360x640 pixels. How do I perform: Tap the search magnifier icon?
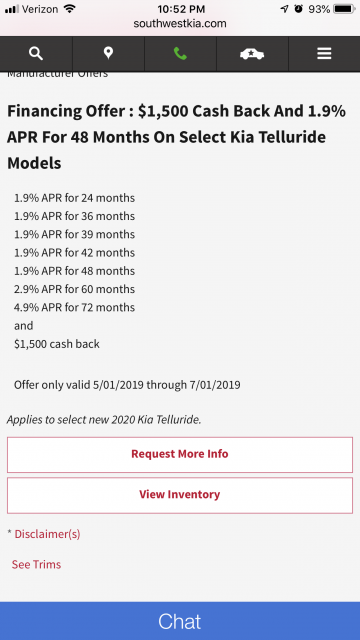click(x=36, y=53)
